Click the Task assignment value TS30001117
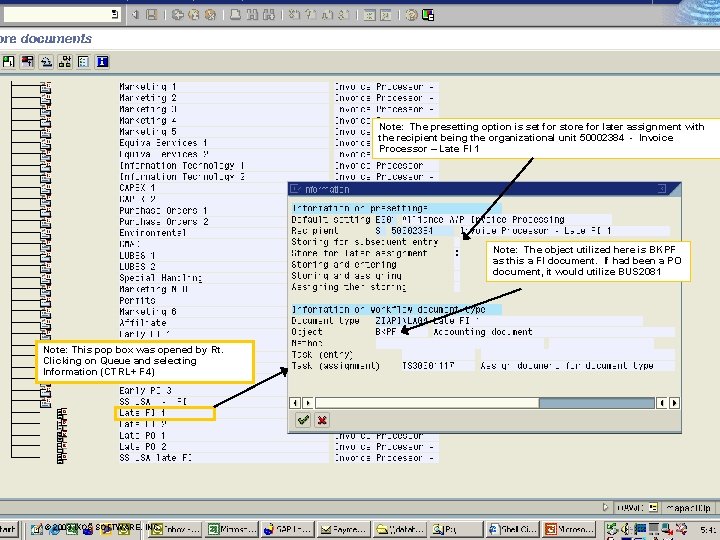This screenshot has width=720, height=540. coord(428,366)
